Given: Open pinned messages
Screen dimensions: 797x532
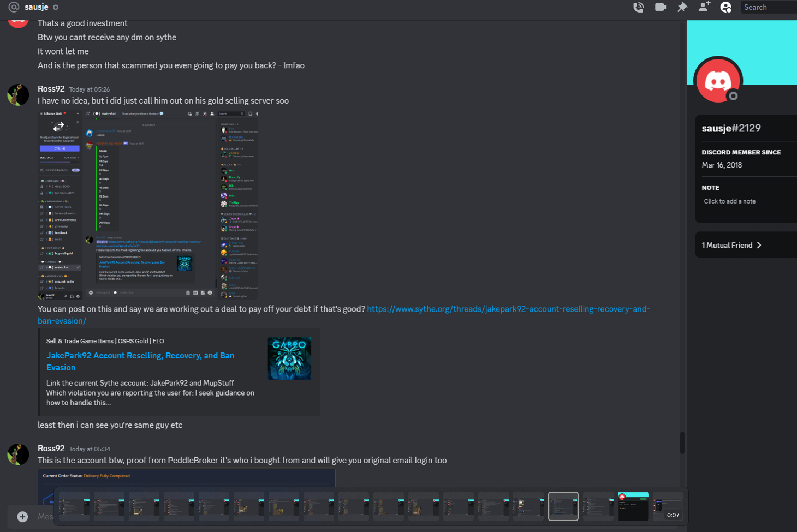Looking at the screenshot, I should coord(682,7).
